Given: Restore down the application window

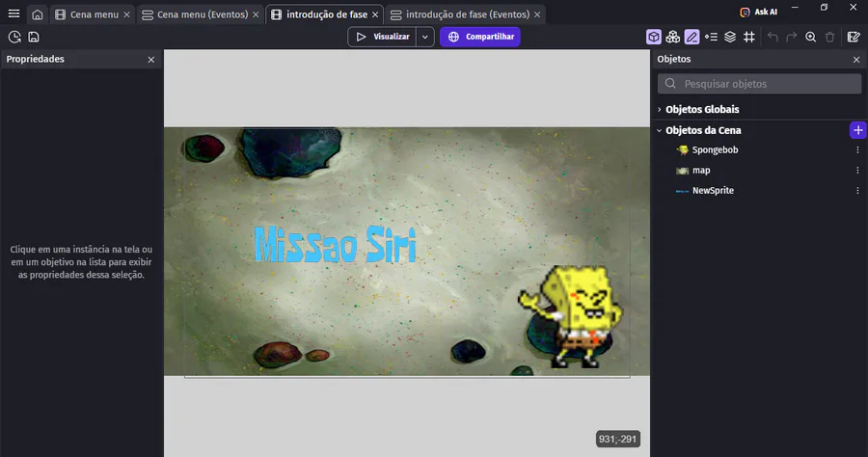Looking at the screenshot, I should 825,8.
